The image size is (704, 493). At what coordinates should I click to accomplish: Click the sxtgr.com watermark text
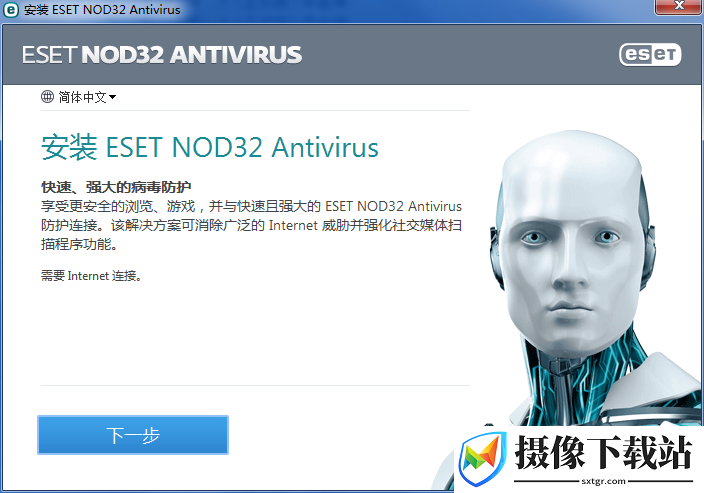click(603, 481)
